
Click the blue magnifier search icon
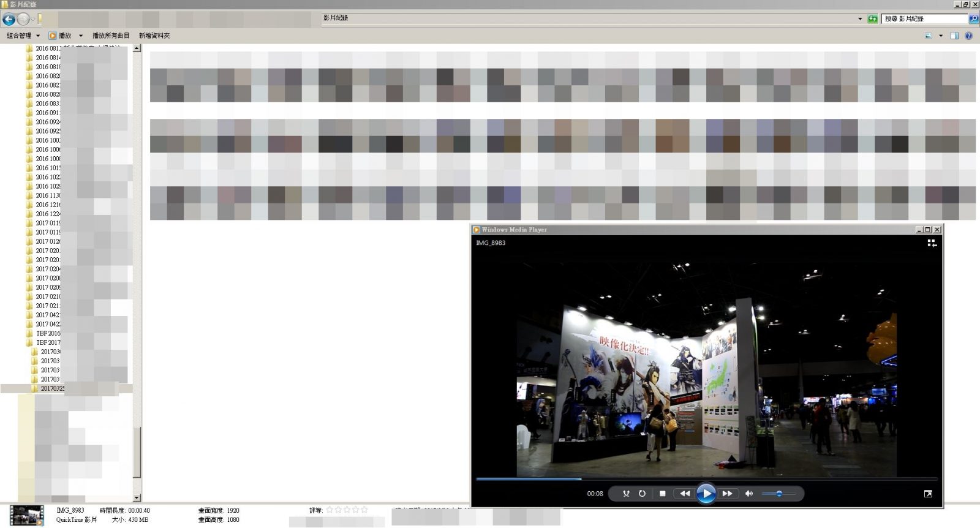973,19
